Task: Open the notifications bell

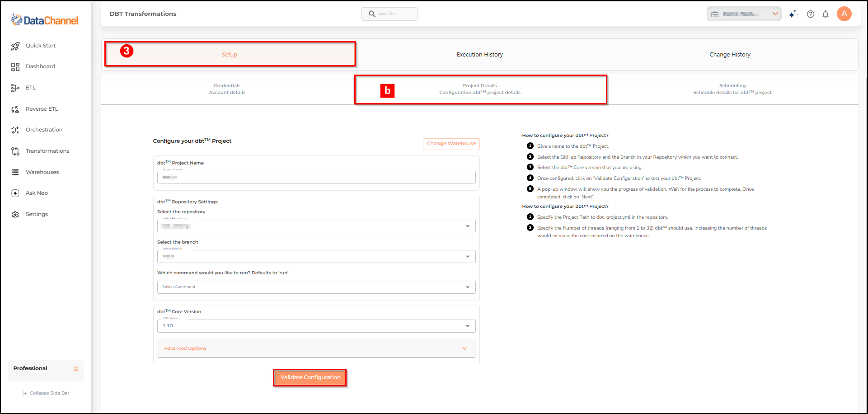Action: pos(826,14)
